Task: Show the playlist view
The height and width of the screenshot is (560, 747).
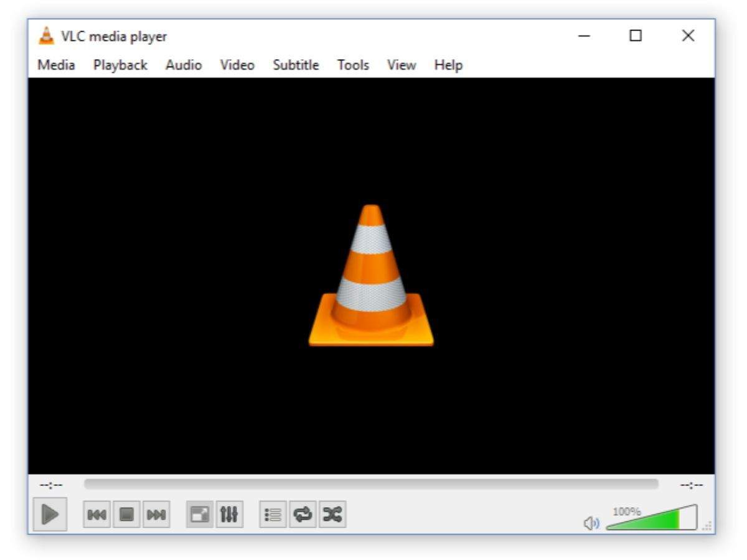Action: (x=273, y=515)
